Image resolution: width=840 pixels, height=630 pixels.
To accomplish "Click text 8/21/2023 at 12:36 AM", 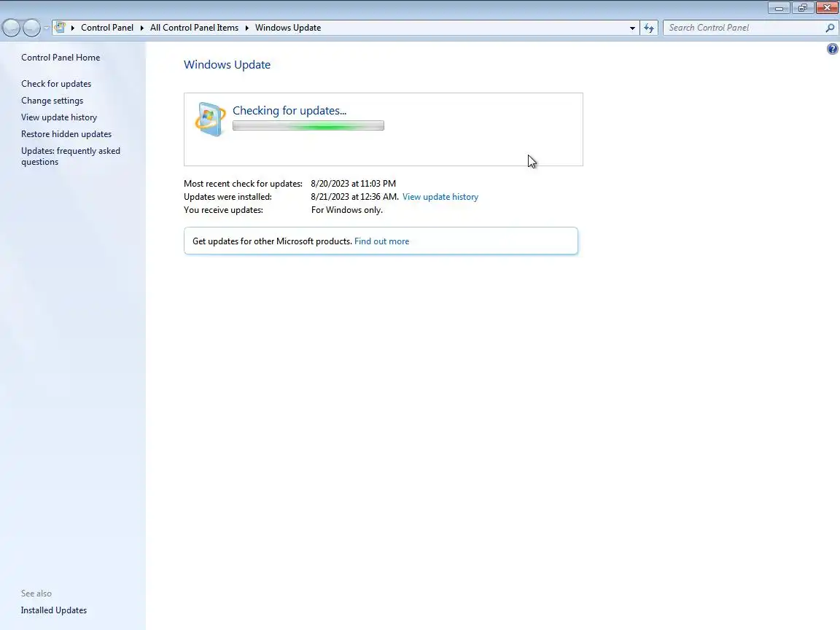I will click(x=354, y=197).
